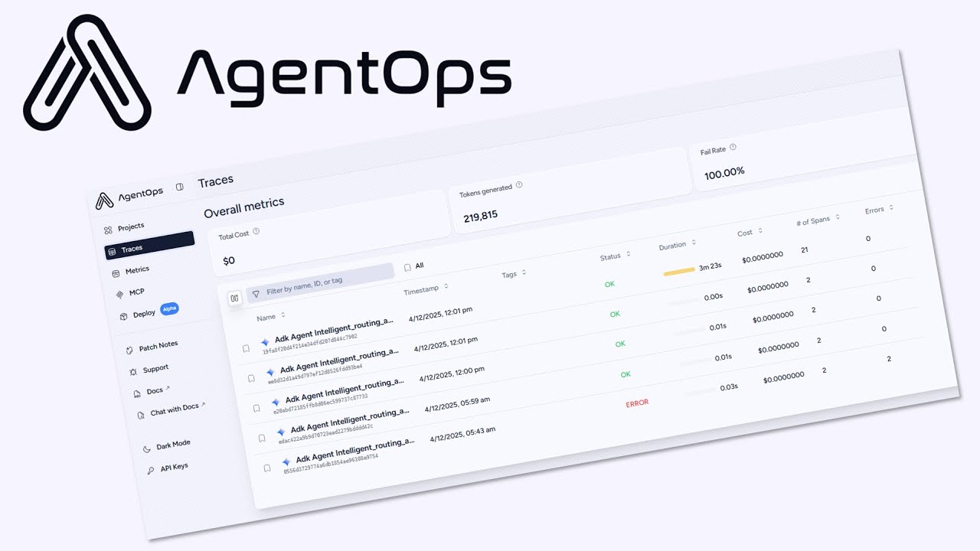Image resolution: width=980 pixels, height=551 pixels.
Task: Bookmark the trace with ID e28abd
Action: pos(256,409)
